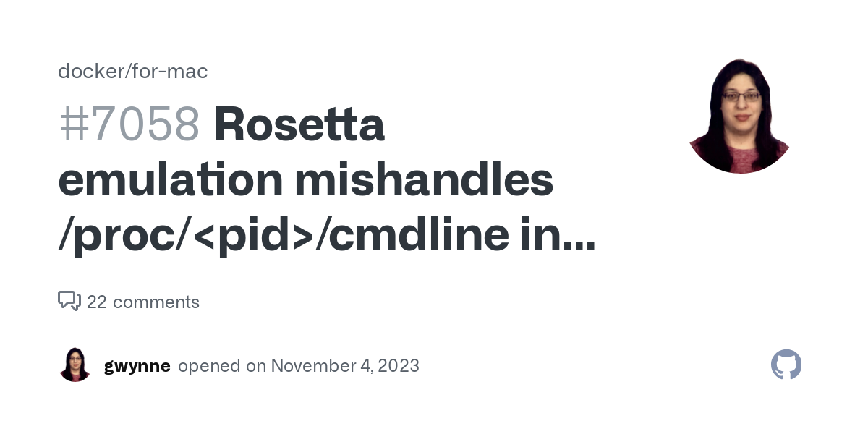Click the small avatar beside gwynne

click(75, 365)
